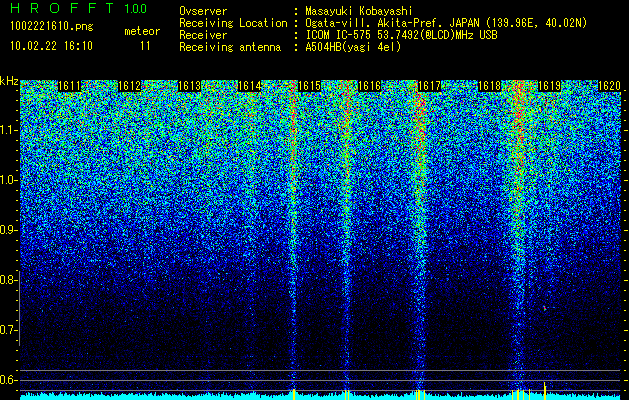Click the 1619 time marker label
Screen dimensions: 629x400
point(549,86)
